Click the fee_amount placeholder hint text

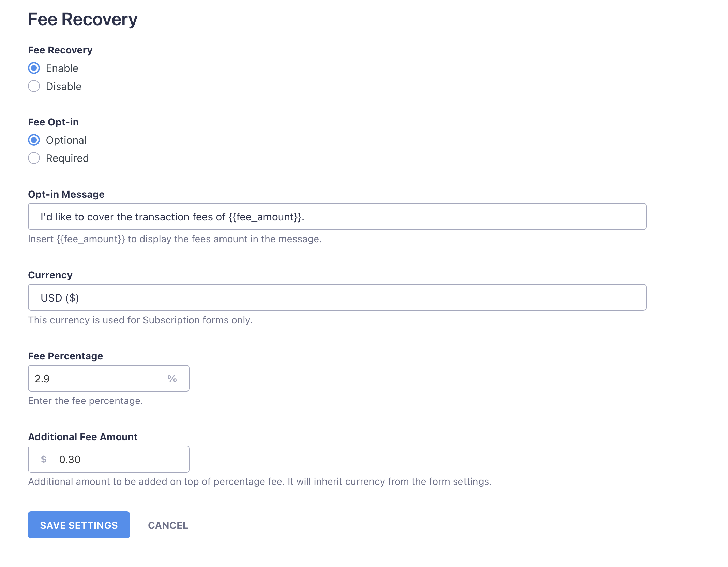pyautogui.click(x=175, y=239)
